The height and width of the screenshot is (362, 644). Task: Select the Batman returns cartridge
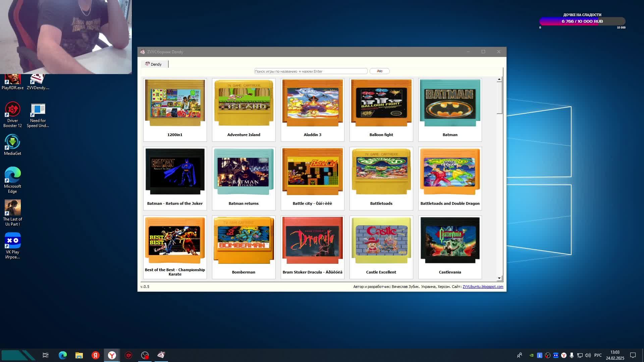pyautogui.click(x=244, y=178)
